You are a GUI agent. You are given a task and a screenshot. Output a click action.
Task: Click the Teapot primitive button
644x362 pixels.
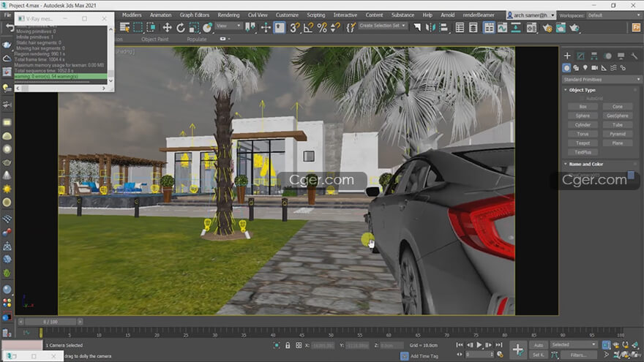click(583, 143)
